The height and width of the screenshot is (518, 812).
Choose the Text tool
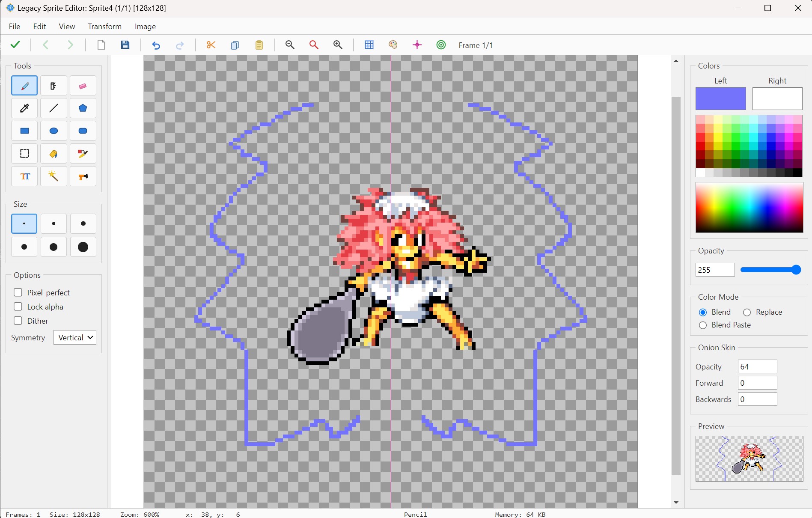24,176
